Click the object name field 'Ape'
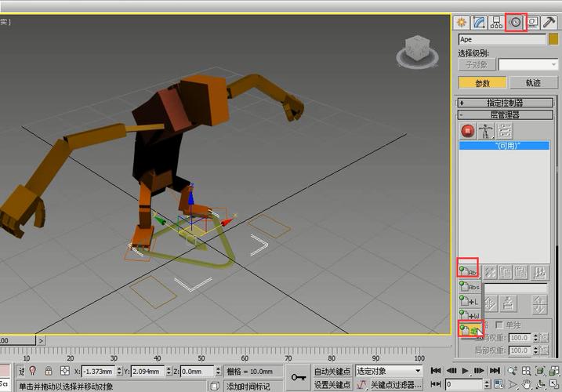Image resolution: width=562 pixels, height=392 pixels. 502,39
